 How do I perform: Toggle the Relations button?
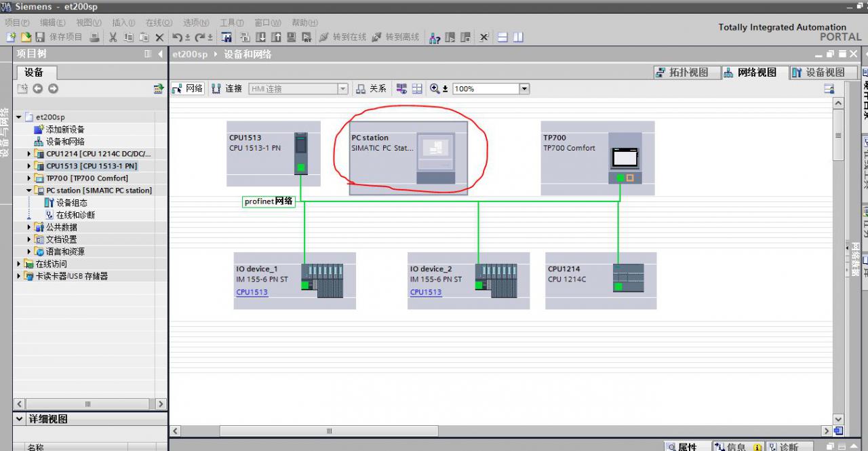click(x=372, y=89)
